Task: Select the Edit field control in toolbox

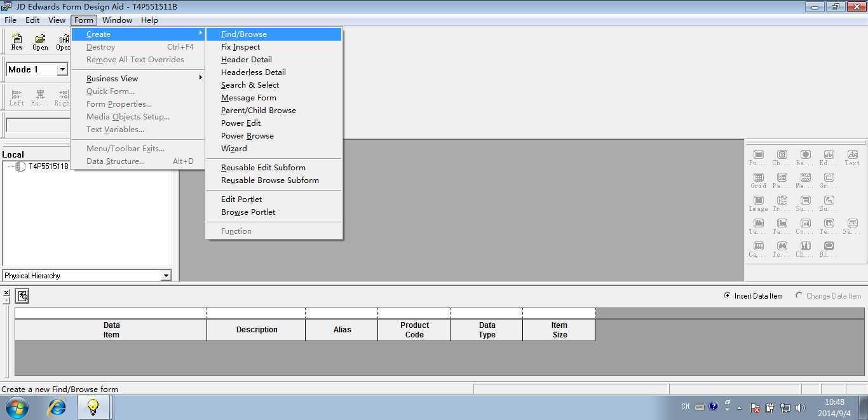Action: click(829, 158)
